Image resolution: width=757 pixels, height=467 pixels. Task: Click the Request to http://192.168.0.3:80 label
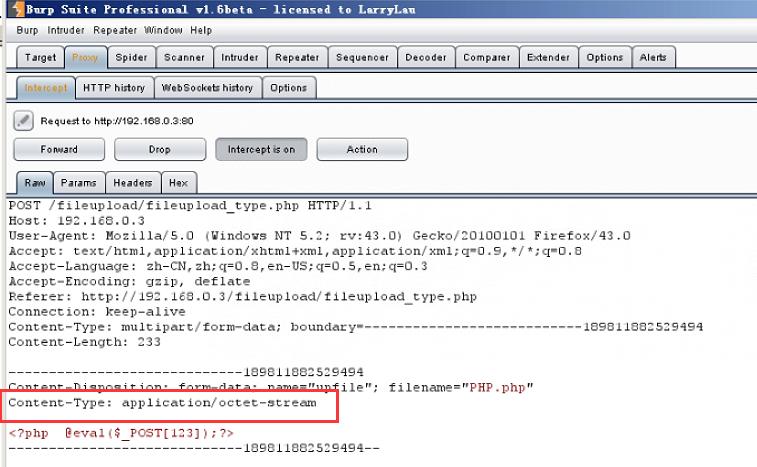click(117, 121)
